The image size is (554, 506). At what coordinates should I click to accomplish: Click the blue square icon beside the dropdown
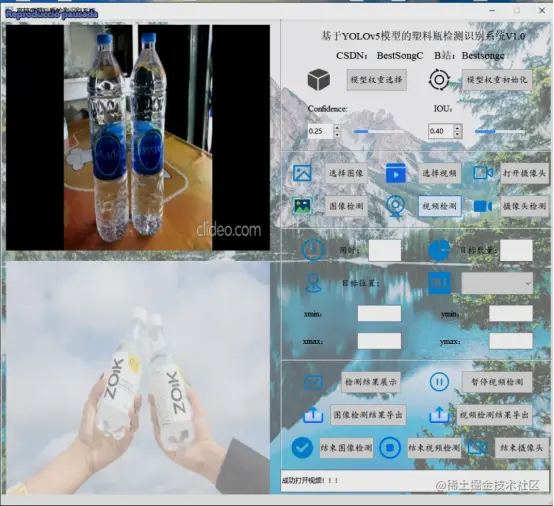click(x=439, y=283)
